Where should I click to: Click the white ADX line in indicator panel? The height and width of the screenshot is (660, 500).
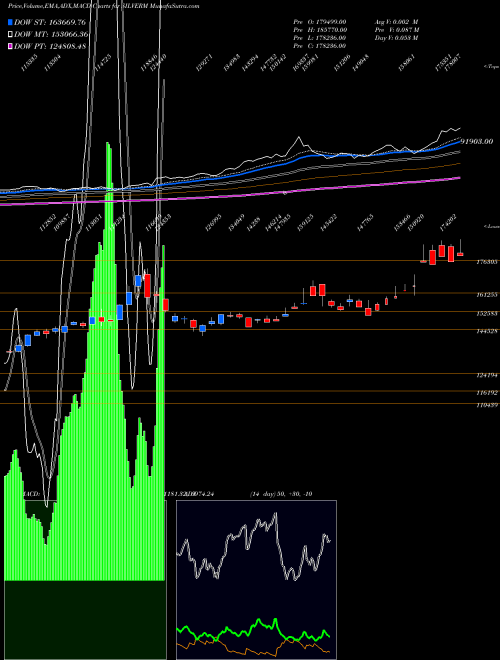pos(254,546)
